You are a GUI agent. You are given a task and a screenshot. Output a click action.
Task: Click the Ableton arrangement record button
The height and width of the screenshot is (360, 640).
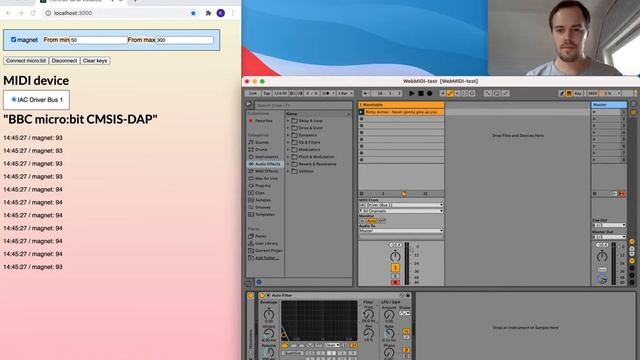[429, 93]
